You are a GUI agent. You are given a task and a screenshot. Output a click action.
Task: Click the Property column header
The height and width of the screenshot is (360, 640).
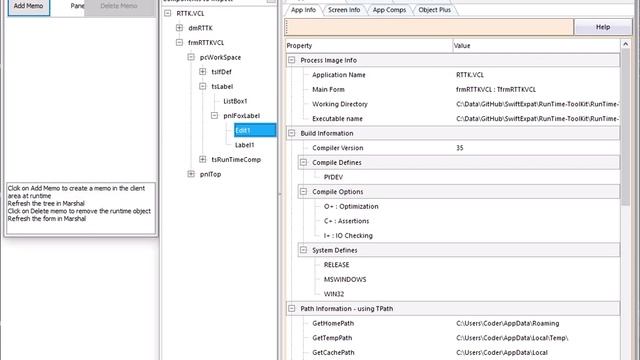pyautogui.click(x=369, y=46)
